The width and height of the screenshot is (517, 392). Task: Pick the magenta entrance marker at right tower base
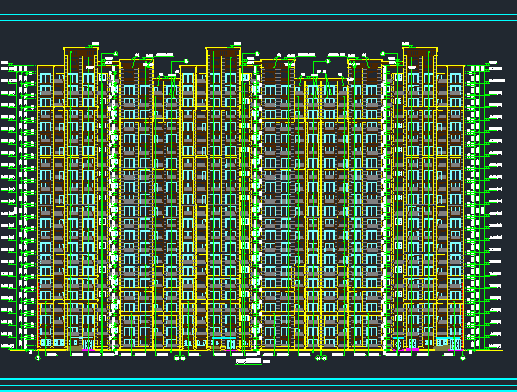[x=411, y=350]
